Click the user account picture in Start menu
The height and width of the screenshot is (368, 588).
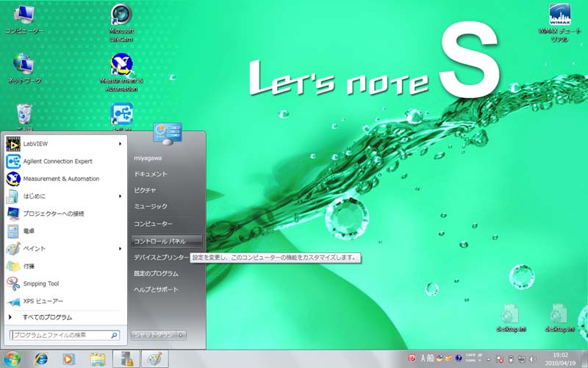(168, 133)
